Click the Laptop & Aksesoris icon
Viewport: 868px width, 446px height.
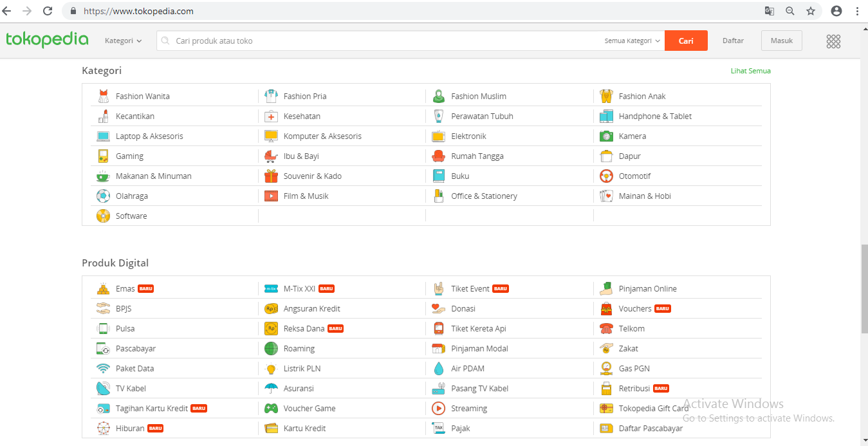tap(103, 136)
